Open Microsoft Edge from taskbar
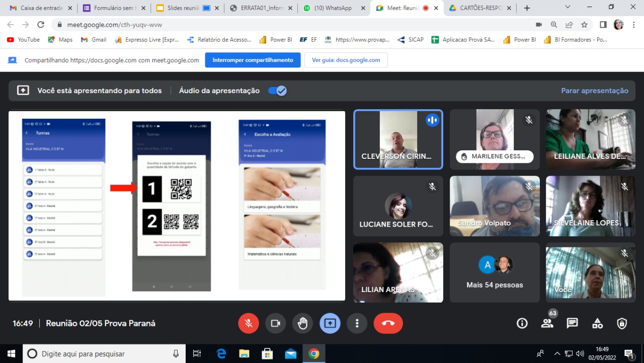This screenshot has height=363, width=644. click(221, 353)
